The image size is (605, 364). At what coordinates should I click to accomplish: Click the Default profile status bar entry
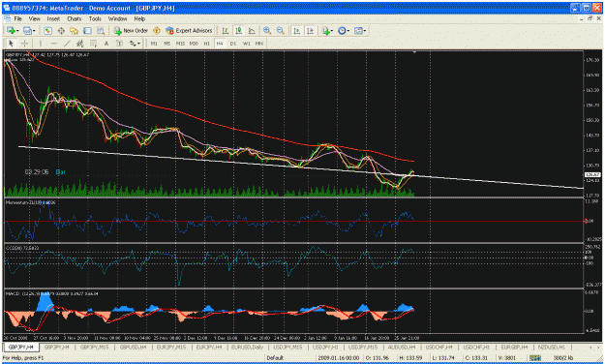(275, 358)
